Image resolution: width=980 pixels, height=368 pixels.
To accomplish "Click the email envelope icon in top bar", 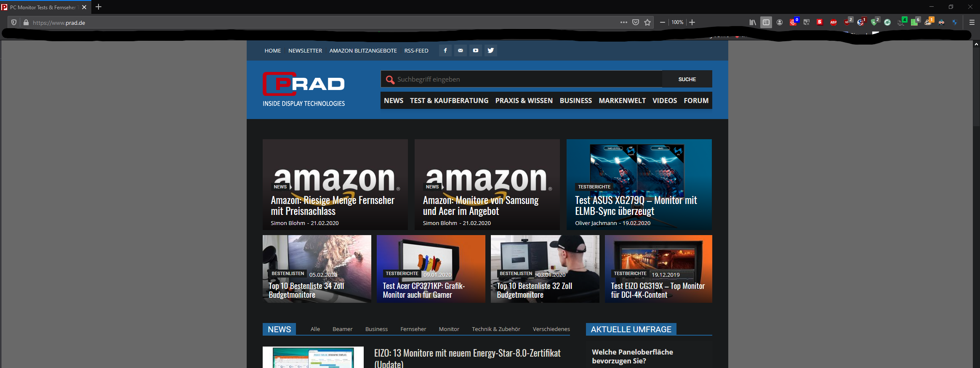I will coord(461,50).
